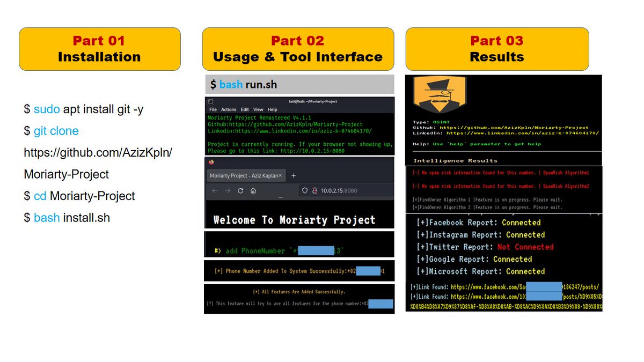Click 'All Features Are Added Successfully.' message
This screenshot has width=644, height=362.
pyautogui.click(x=299, y=292)
